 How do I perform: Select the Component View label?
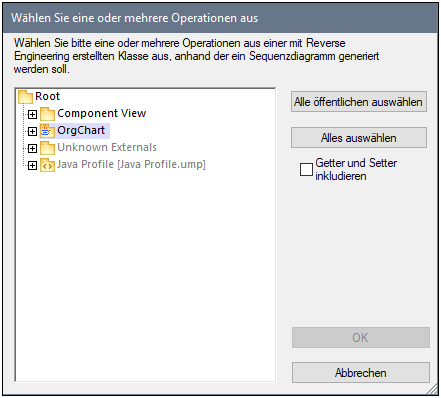pyautogui.click(x=102, y=113)
